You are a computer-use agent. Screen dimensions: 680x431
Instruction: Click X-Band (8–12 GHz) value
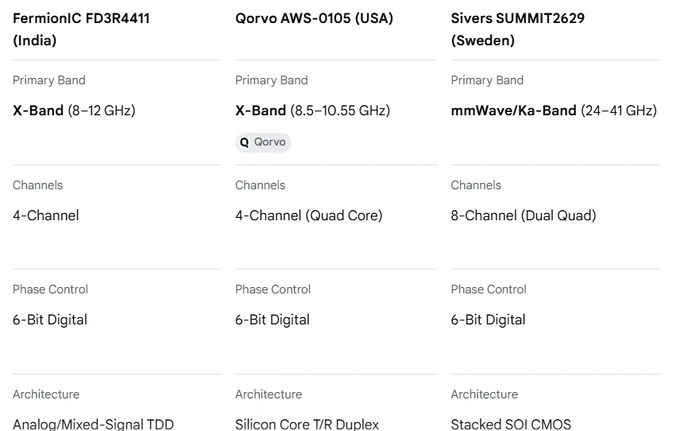coord(74,111)
